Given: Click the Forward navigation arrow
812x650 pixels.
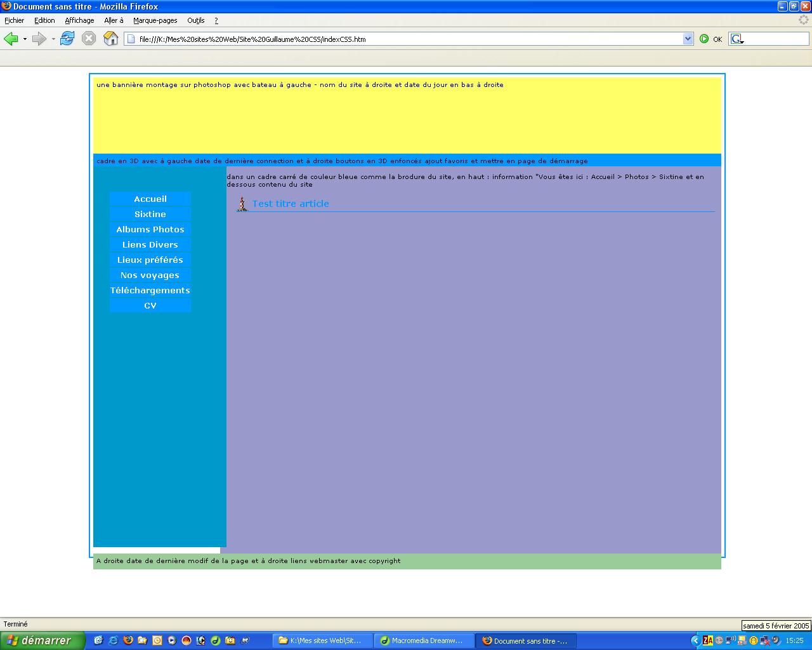Looking at the screenshot, I should (x=39, y=39).
